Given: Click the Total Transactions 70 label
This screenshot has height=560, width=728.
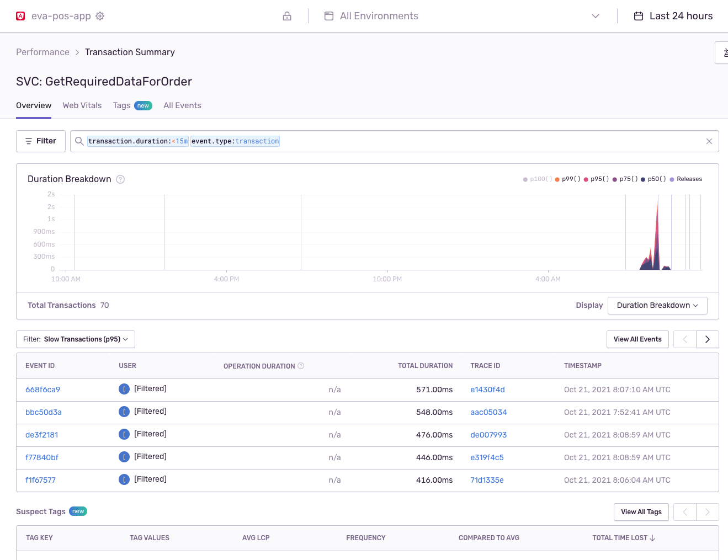Looking at the screenshot, I should click(68, 305).
